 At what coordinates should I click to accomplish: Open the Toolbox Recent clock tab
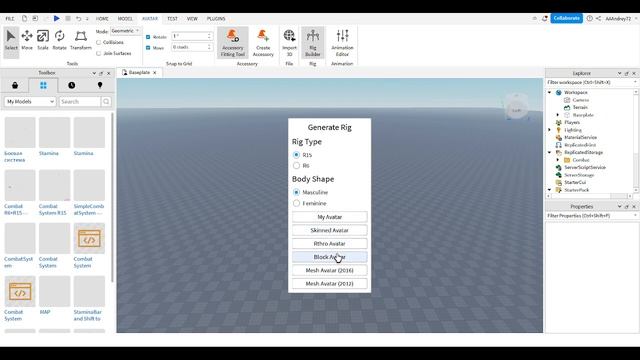(x=71, y=85)
